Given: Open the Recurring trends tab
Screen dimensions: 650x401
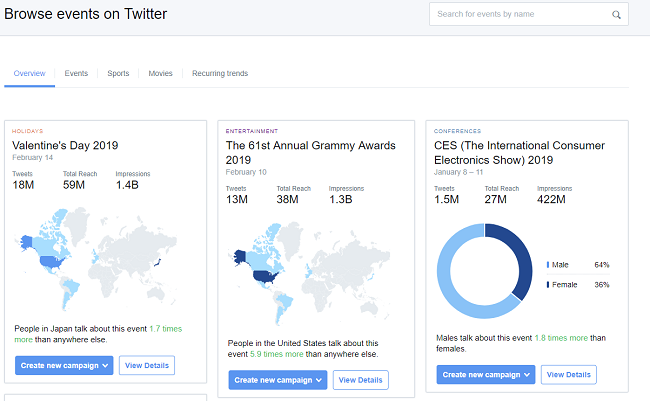Looking at the screenshot, I should coord(220,73).
